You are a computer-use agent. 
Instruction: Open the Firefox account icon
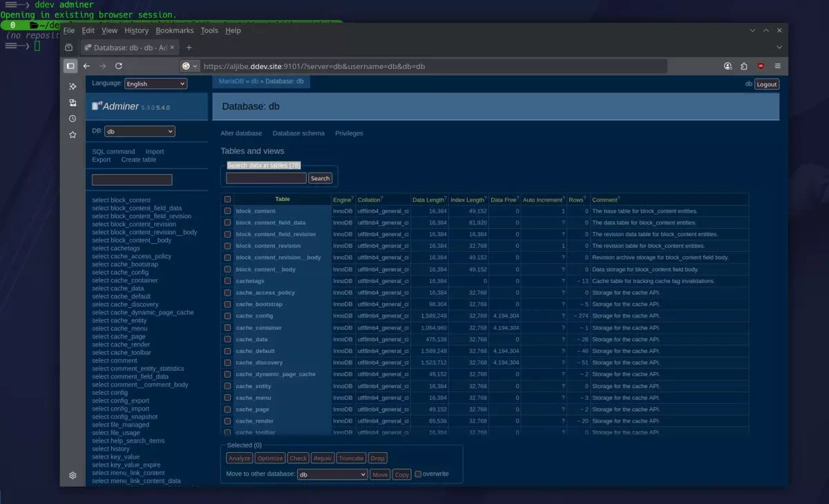click(727, 66)
